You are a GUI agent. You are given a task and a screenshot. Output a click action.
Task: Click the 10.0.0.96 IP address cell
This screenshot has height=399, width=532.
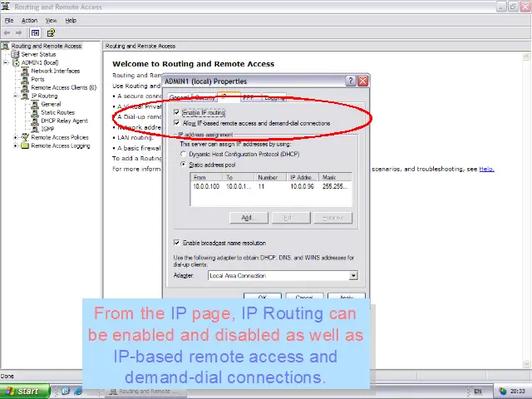302,186
